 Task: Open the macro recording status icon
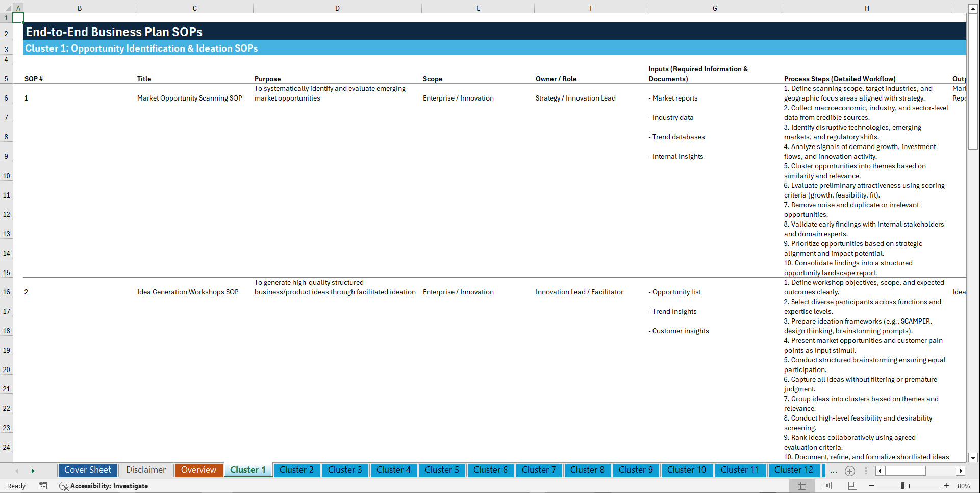tap(43, 486)
